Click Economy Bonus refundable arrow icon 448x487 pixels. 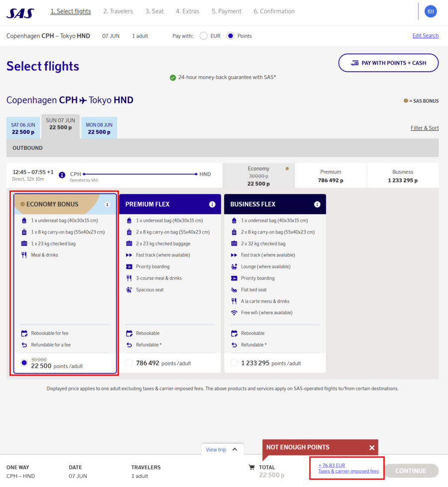[x=24, y=345]
